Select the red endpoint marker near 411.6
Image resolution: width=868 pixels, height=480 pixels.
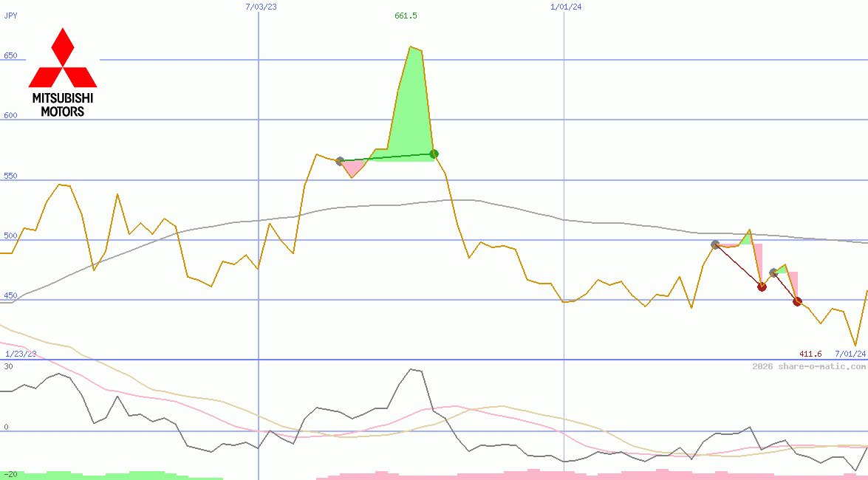pos(796,301)
